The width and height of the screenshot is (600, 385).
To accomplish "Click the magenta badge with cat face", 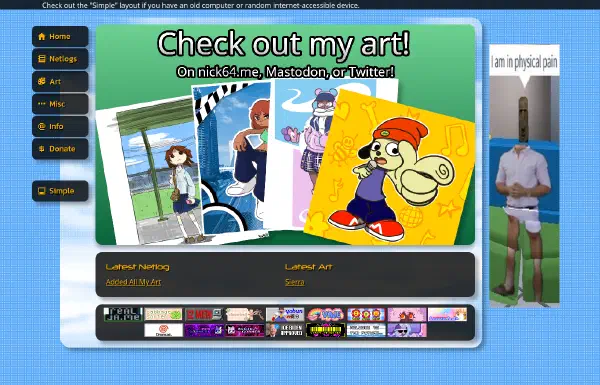I will (245, 330).
